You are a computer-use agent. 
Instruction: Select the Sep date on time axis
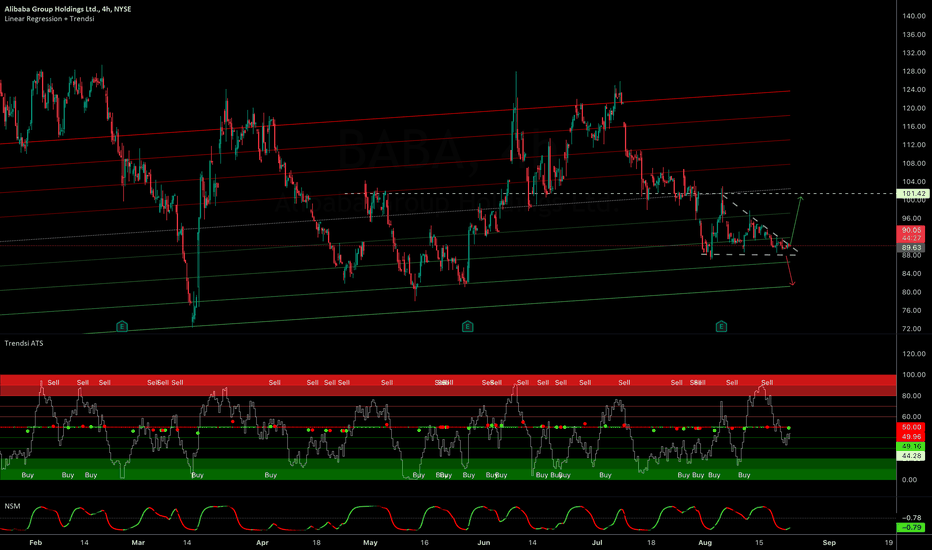[x=829, y=542]
